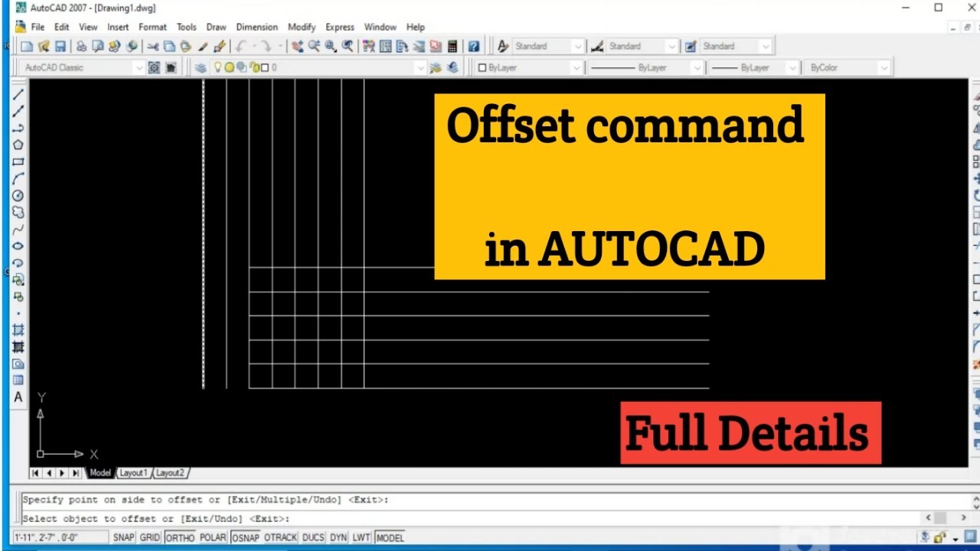The width and height of the screenshot is (980, 551).
Task: Click the coordinates display in status bar
Action: (61, 537)
